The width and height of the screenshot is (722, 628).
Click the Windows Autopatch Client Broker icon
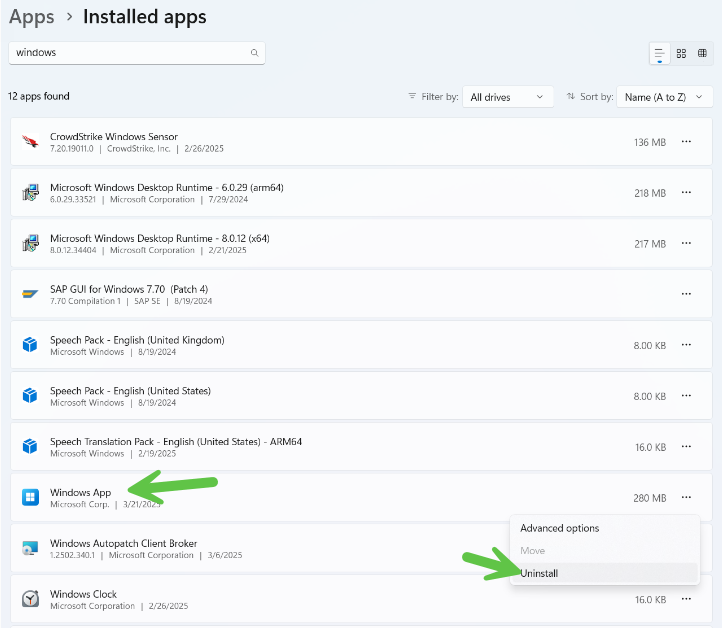pos(30,548)
